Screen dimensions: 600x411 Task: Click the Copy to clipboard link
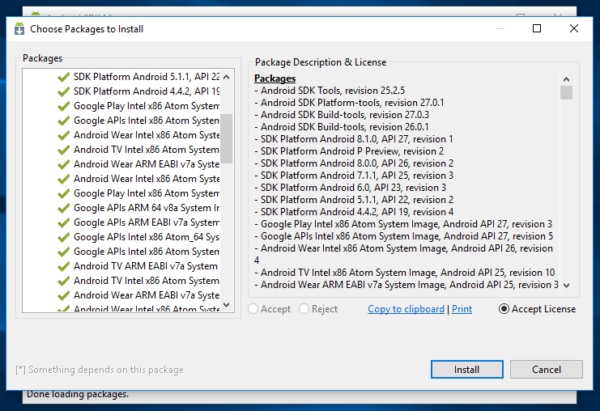[406, 309]
